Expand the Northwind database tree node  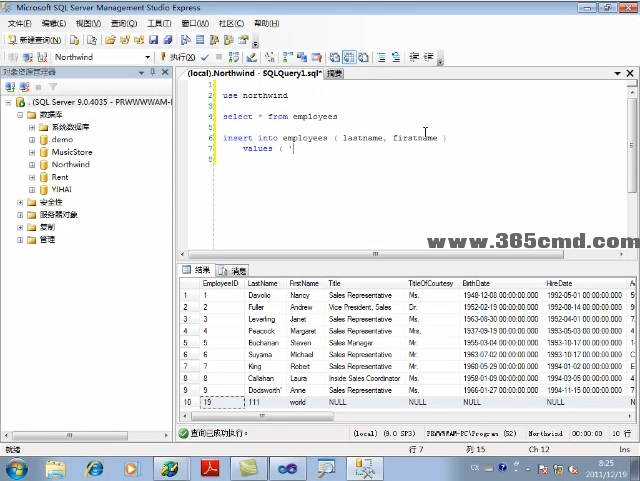(32, 165)
